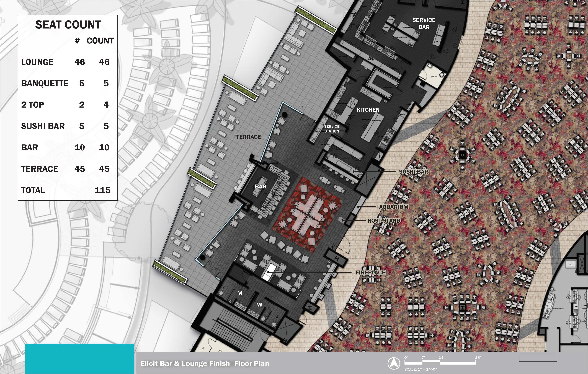Viewport: 588px width, 374px height.
Task: Select the TERRACE area label
Action: 248,137
